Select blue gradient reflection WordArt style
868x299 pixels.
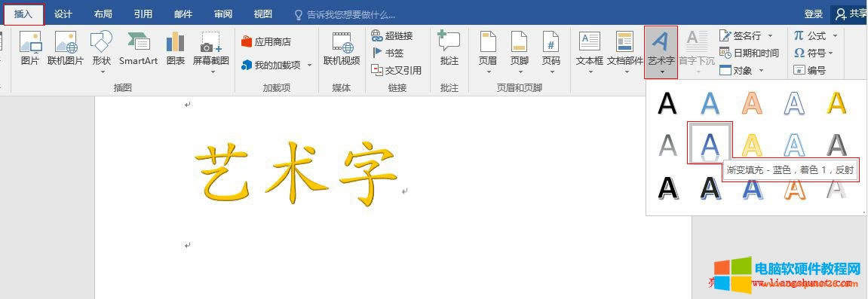[710, 143]
